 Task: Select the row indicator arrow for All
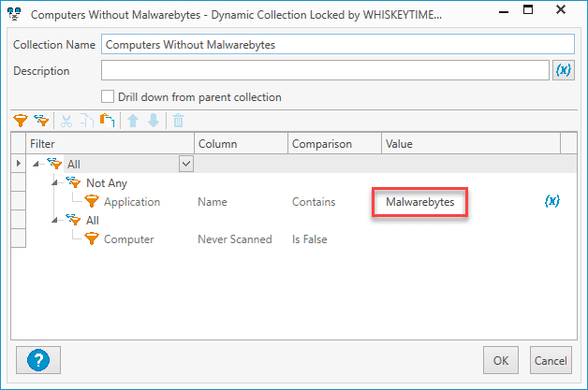point(19,164)
